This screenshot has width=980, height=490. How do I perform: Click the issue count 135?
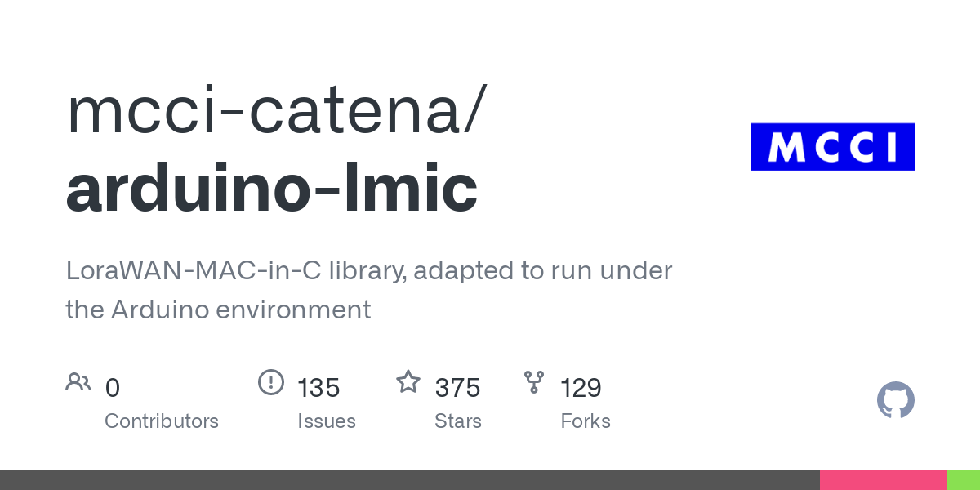coord(318,388)
